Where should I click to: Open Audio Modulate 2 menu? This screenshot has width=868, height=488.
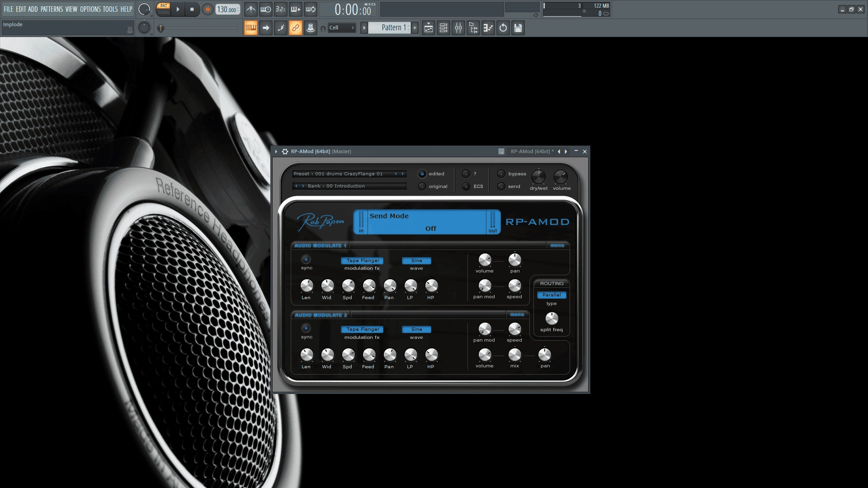click(517, 314)
